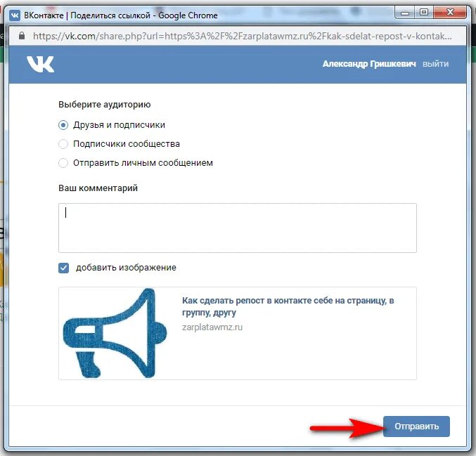Click the vk.com URL in address bar
Screen dimensions: 476x456
(x=243, y=36)
